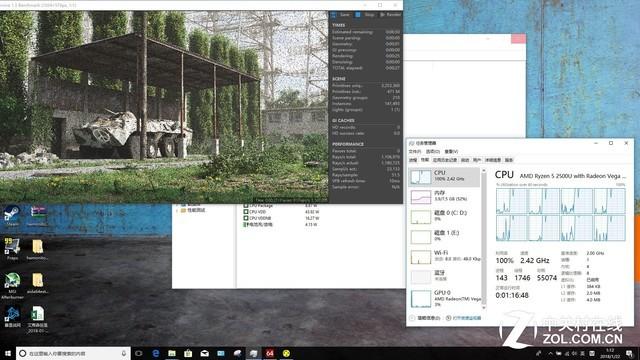Click the Stop button in Corona benchmark
This screenshot has width=640, height=360.
(x=365, y=15)
